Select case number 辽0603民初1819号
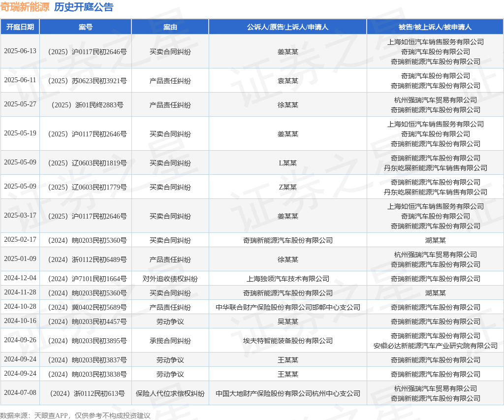This screenshot has height=420, width=504. [x=87, y=163]
